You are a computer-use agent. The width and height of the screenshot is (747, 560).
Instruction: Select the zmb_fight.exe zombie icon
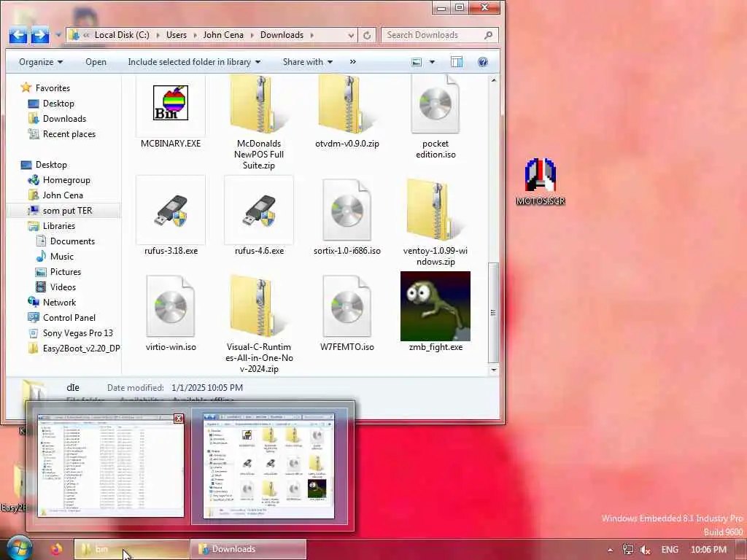pos(435,306)
